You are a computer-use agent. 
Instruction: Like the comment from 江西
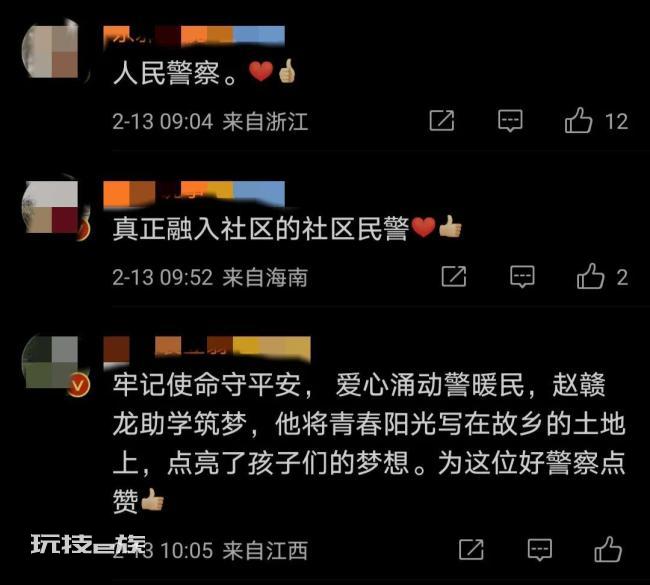pos(608,550)
